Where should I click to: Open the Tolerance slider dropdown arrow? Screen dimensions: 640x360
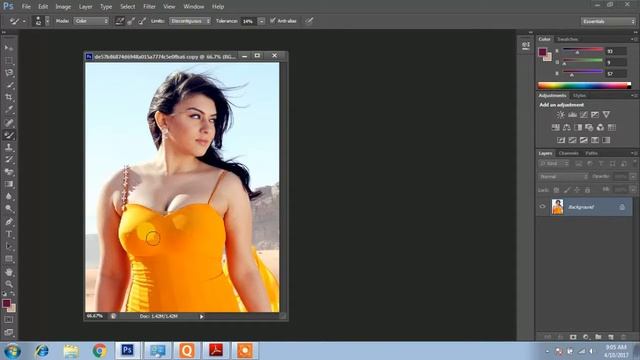tap(261, 21)
